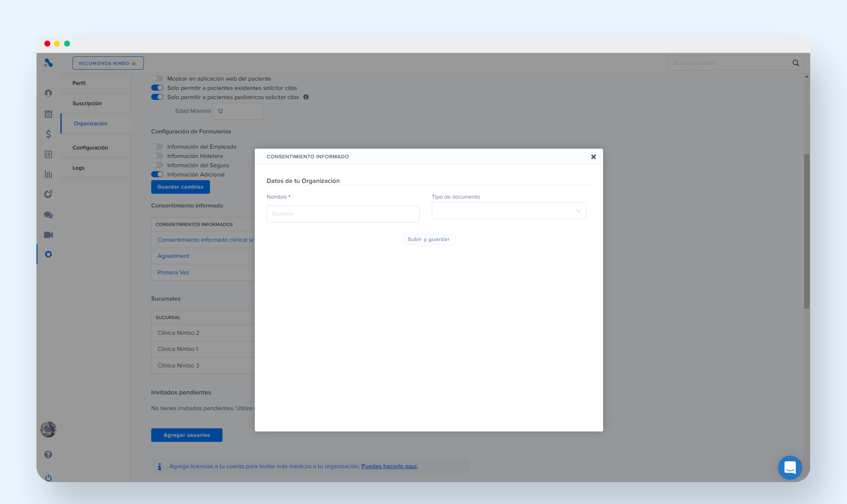The height and width of the screenshot is (504, 847).
Task: Click the page vertical scrollbar
Action: [x=807, y=231]
